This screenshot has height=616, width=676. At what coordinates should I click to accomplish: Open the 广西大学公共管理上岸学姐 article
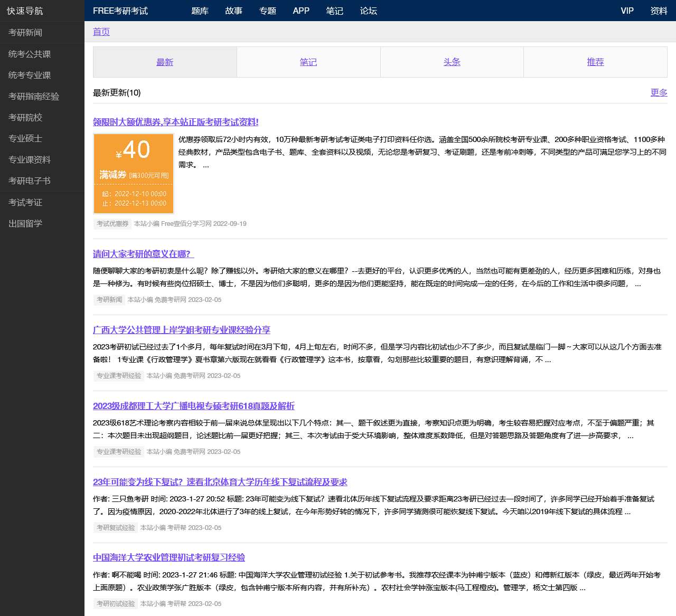[x=182, y=330]
